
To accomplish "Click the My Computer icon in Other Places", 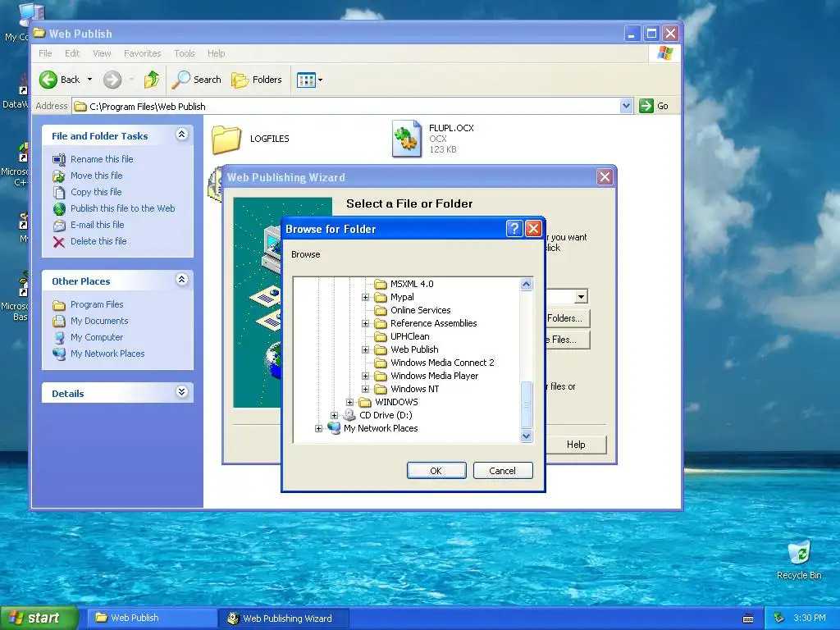I will (x=59, y=337).
